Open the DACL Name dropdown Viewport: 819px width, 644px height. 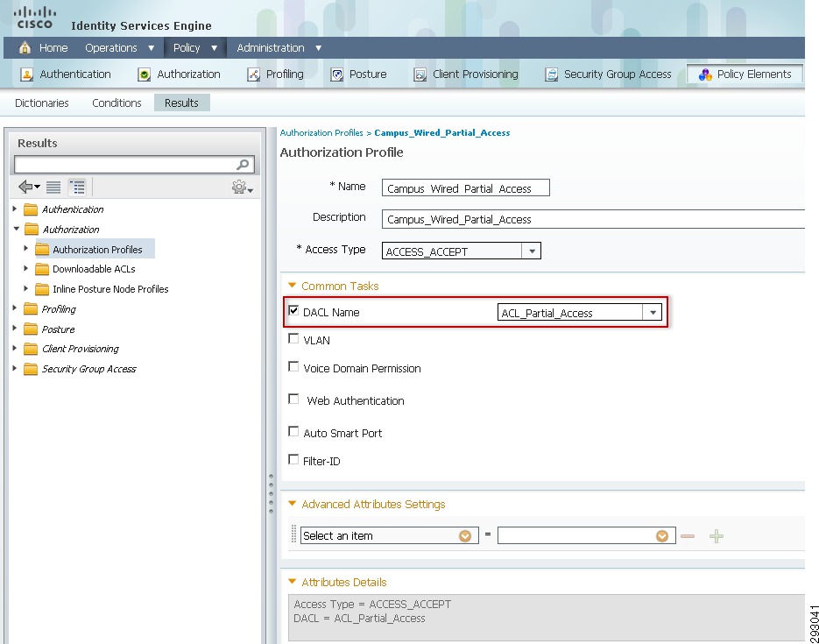tap(653, 312)
